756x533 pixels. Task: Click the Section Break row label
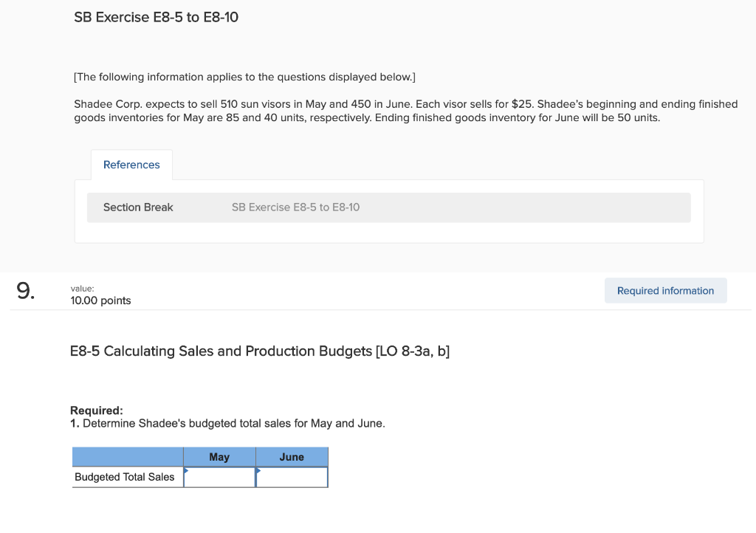(138, 207)
